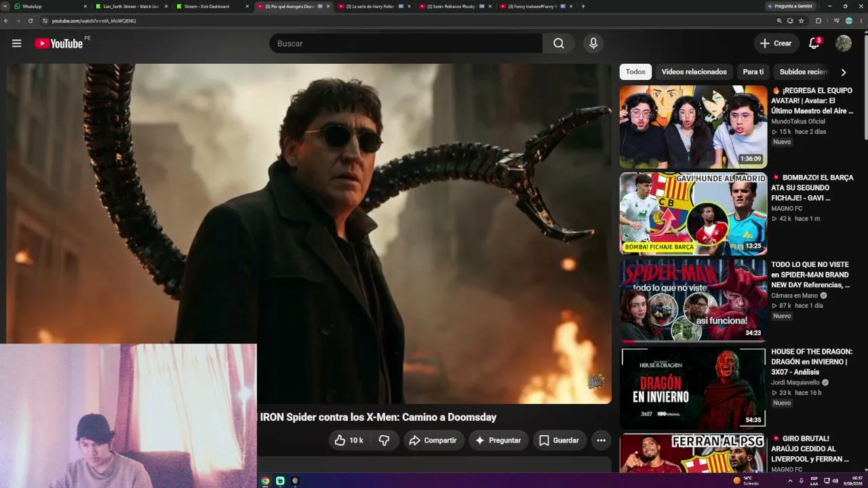Click the browser address bar URL
The height and width of the screenshot is (488, 868).
coord(94,21)
